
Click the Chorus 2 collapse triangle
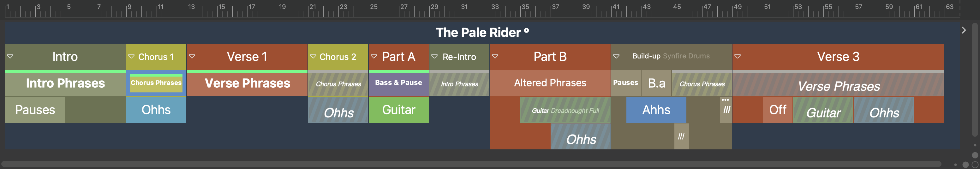coord(313,56)
